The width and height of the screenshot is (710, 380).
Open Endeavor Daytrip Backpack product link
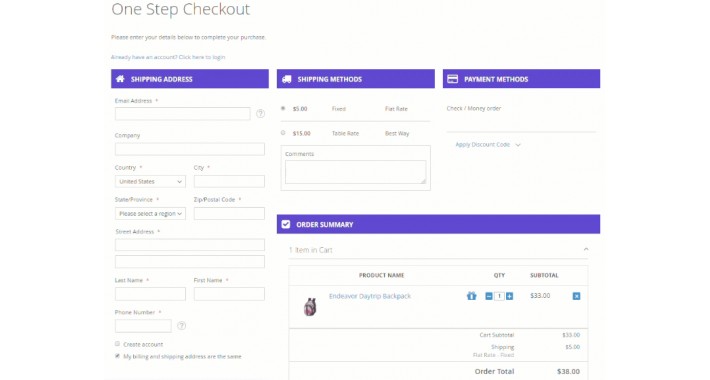tap(370, 296)
